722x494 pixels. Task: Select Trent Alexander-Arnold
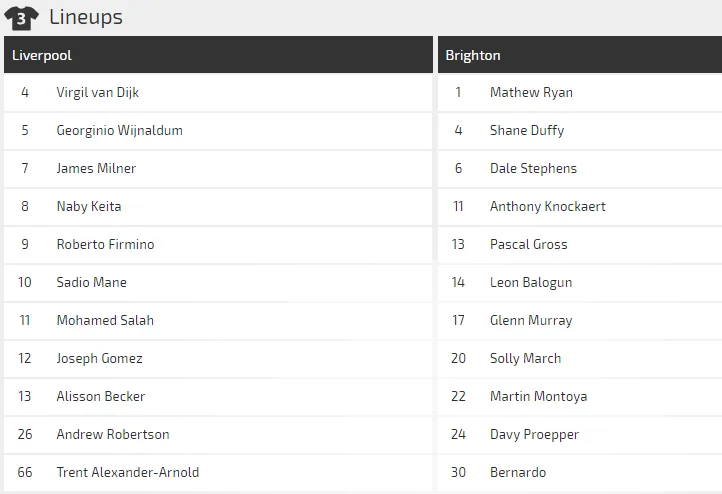127,472
